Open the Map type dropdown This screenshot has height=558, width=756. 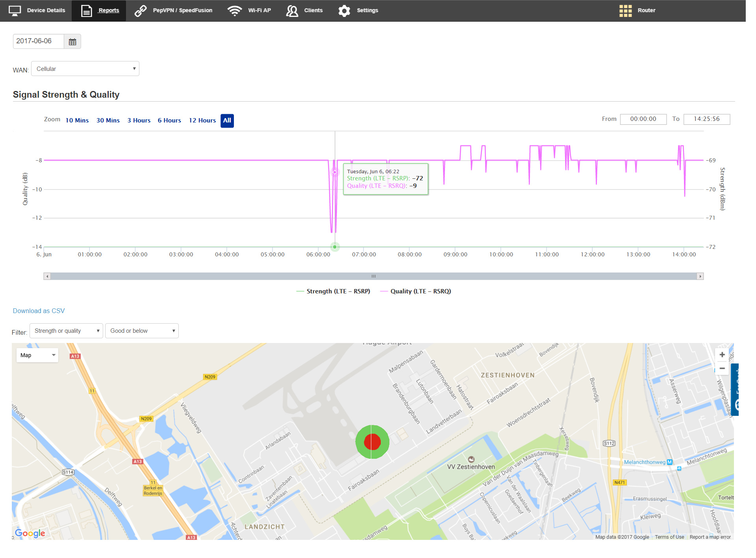point(37,355)
